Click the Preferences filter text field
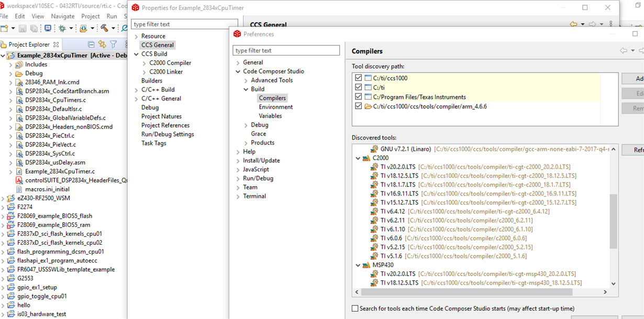 click(x=286, y=51)
